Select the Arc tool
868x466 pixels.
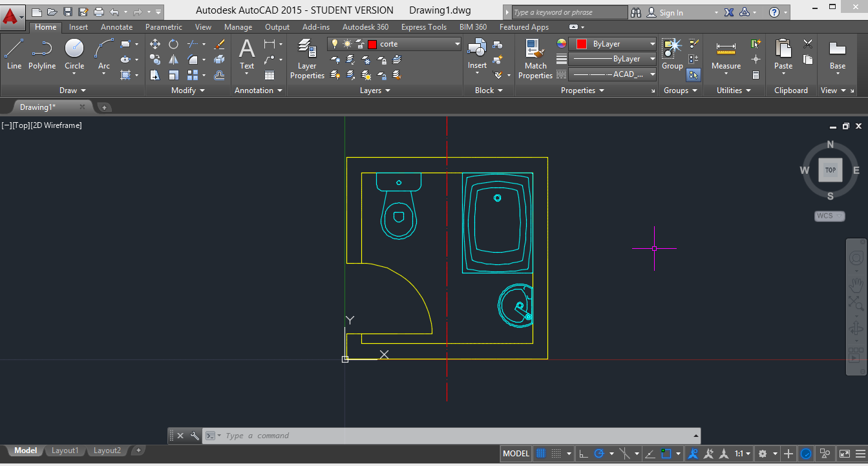pos(104,54)
